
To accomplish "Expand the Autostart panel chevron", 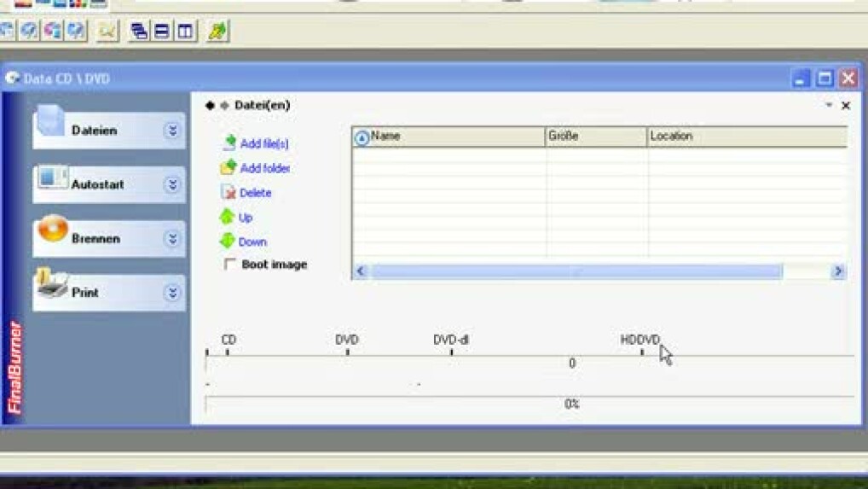I will tap(172, 185).
